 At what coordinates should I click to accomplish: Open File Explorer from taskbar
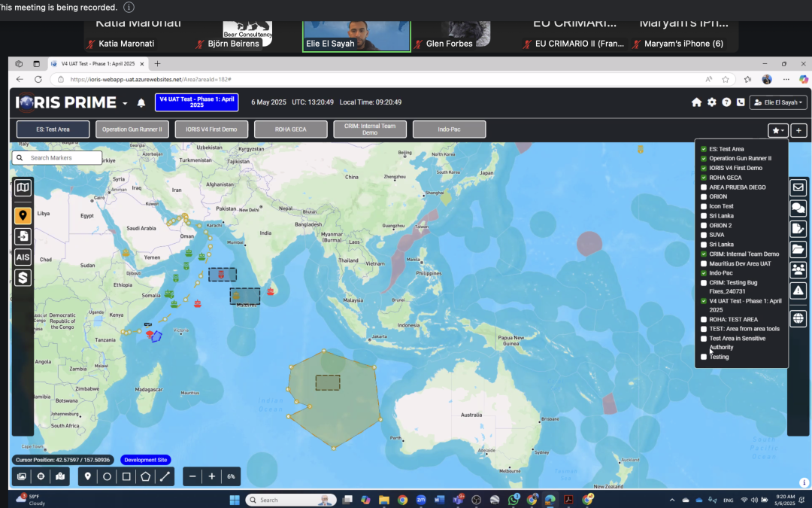tap(383, 500)
